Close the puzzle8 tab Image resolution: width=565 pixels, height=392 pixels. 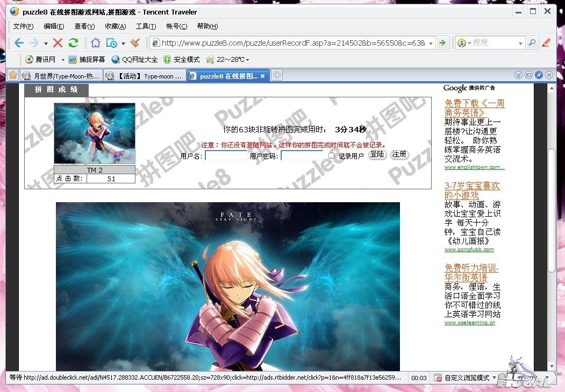coord(263,76)
